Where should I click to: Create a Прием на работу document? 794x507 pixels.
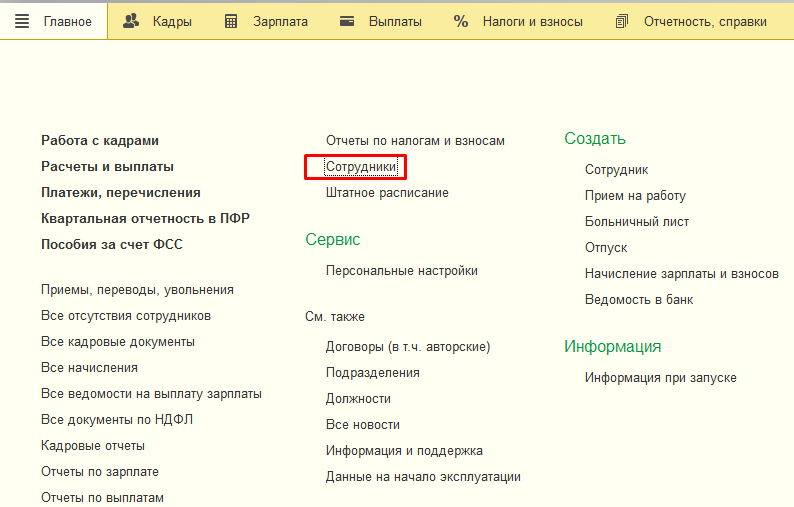[635, 196]
